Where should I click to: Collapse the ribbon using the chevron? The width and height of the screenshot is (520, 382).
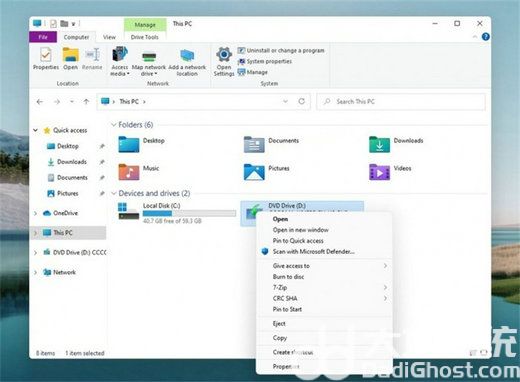point(475,37)
